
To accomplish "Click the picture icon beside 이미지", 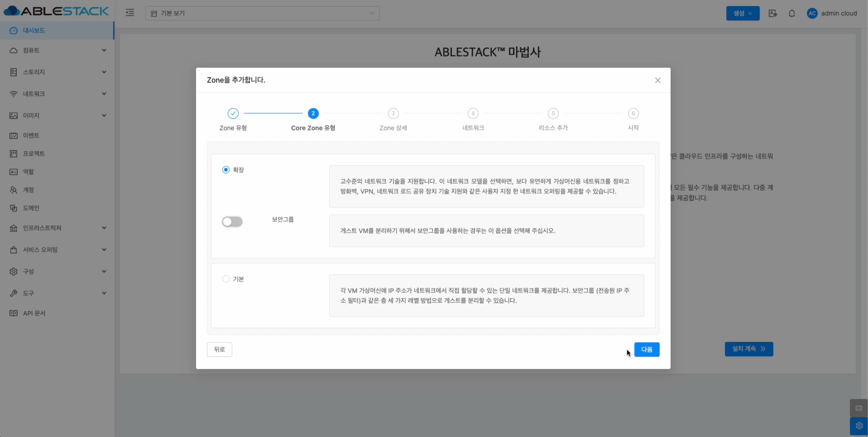I will [x=13, y=116].
